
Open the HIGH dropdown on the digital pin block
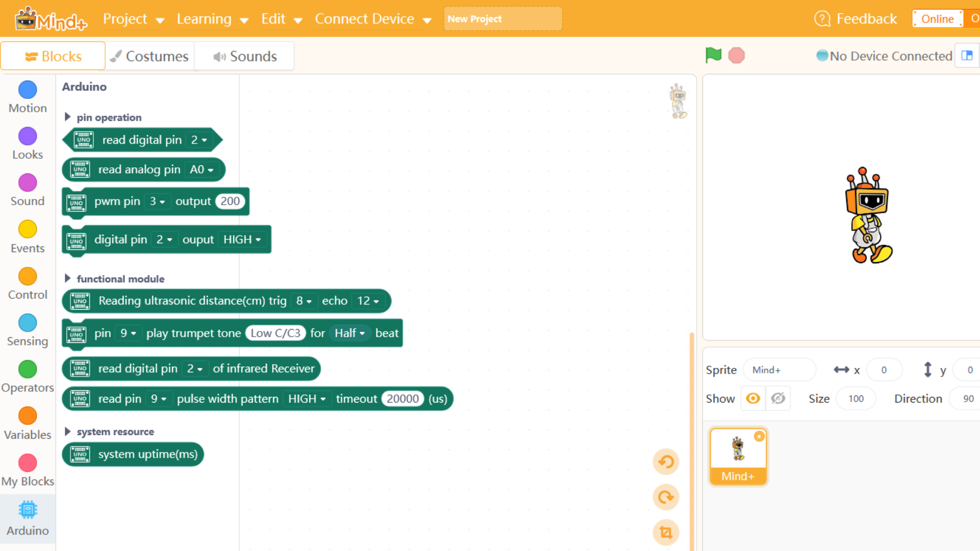pyautogui.click(x=242, y=240)
